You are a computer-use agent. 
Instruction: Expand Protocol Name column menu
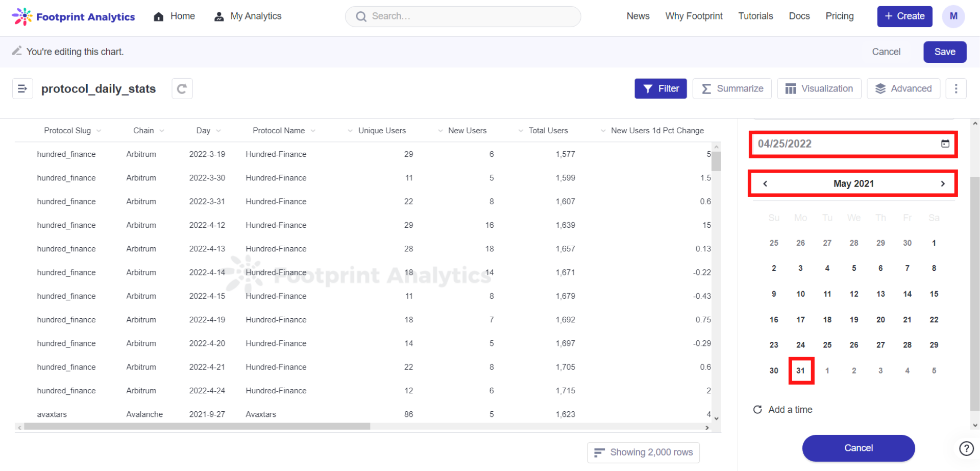pos(313,131)
